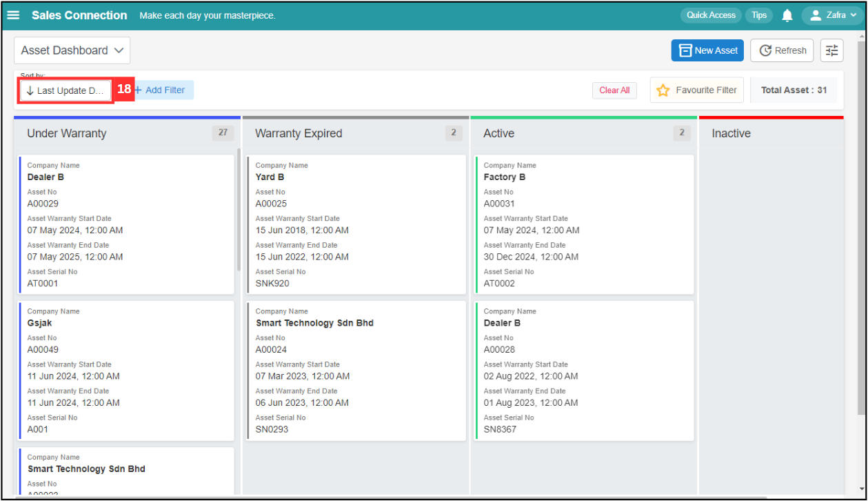868x501 pixels.
Task: Open the Yard B asset card
Action: tap(356, 224)
